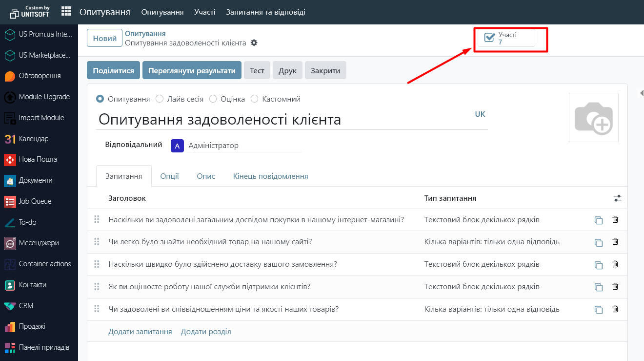
Task: Open the apps grid menu icon
Action: point(66,12)
